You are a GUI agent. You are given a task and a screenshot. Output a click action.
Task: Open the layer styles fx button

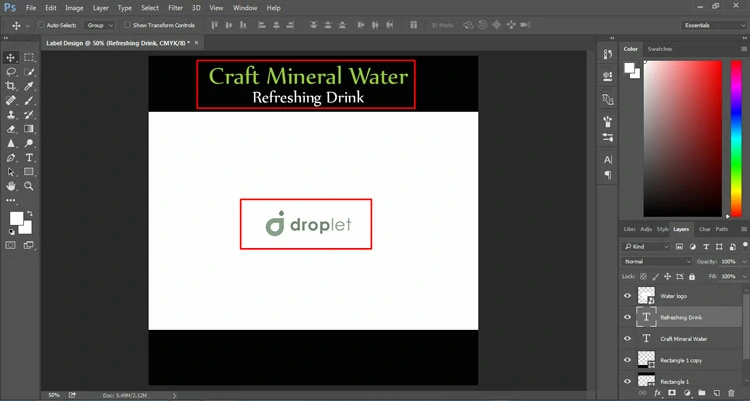coord(658,394)
